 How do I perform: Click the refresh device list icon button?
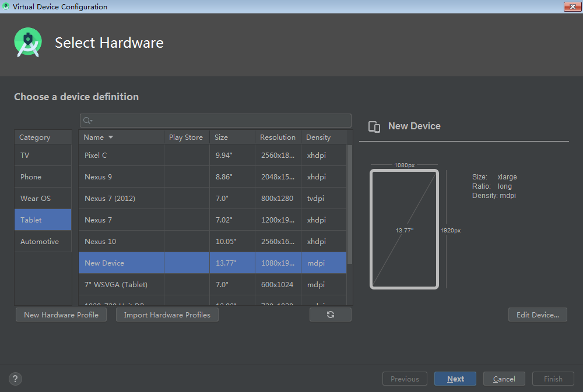(330, 315)
